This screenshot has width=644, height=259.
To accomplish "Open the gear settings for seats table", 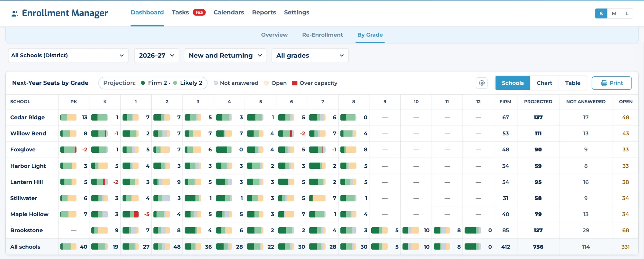I will coord(482,83).
